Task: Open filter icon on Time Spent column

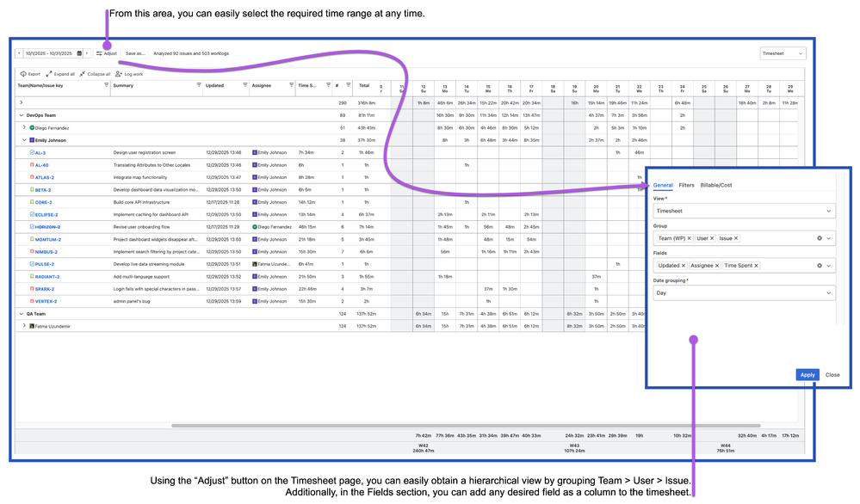Action: click(x=328, y=85)
